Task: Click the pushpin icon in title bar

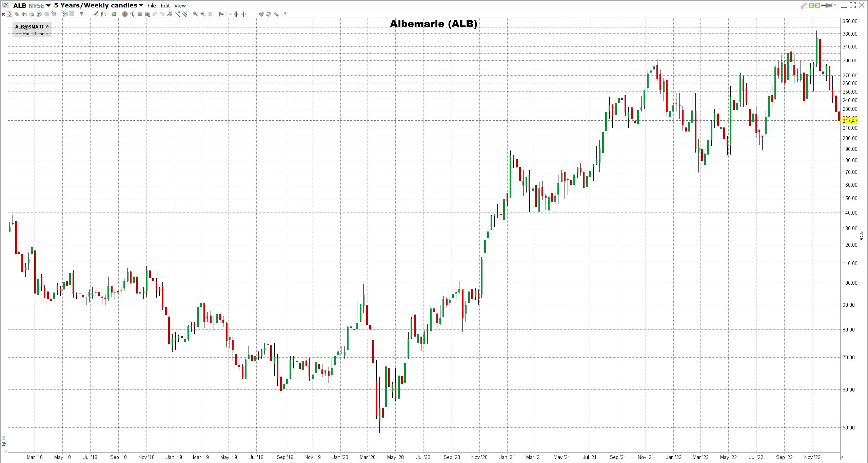Action: coord(827,5)
